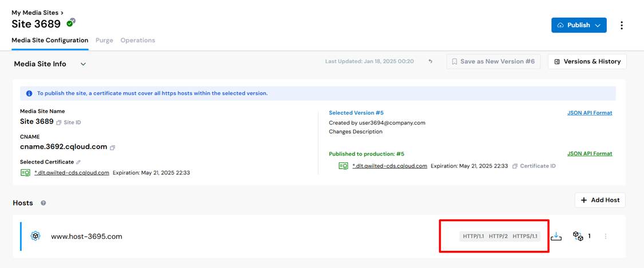Open JSON API Format for Published to production
Viewport: 644px width, 268px height.
tap(590, 154)
